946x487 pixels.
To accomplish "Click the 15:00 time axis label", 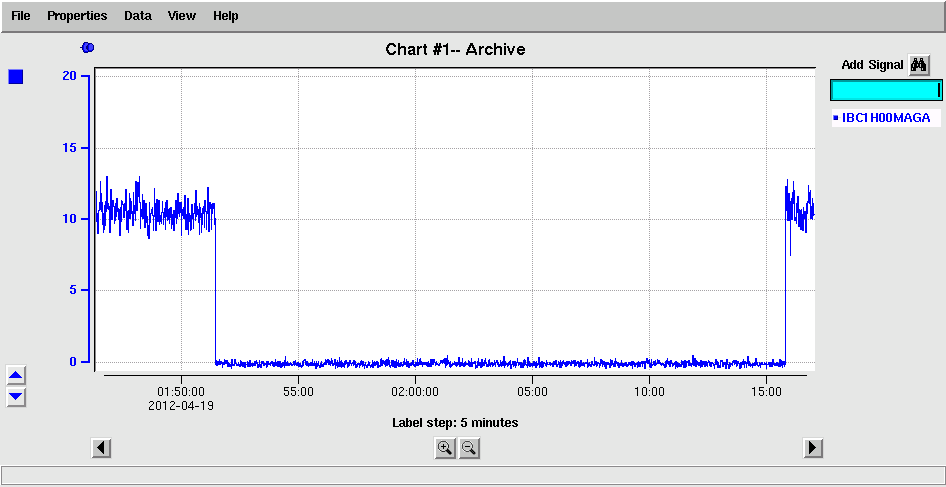I will click(x=766, y=392).
